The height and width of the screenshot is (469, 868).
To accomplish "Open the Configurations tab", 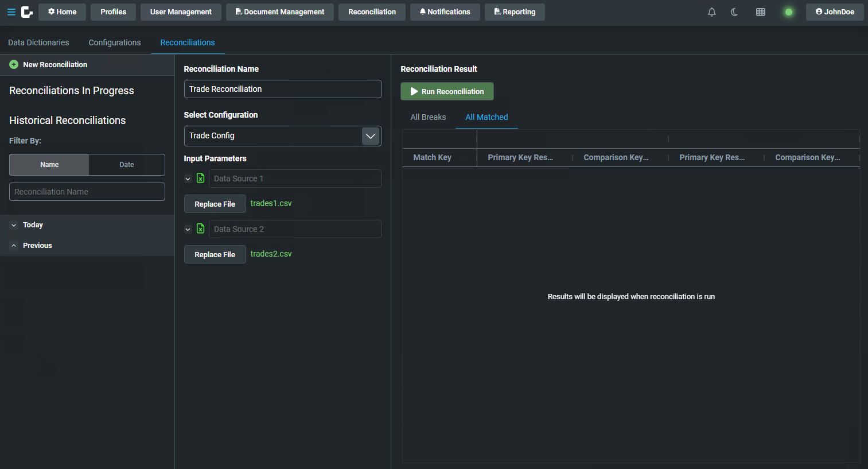I will 114,42.
